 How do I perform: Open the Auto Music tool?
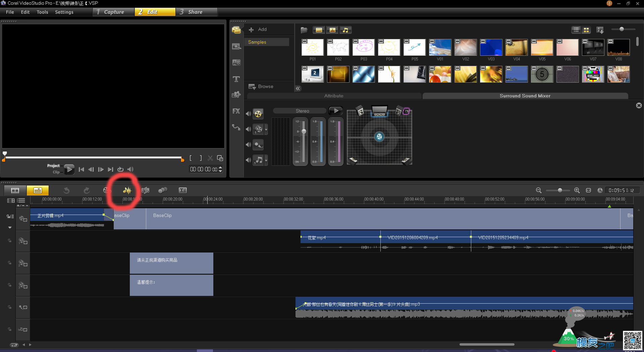145,190
